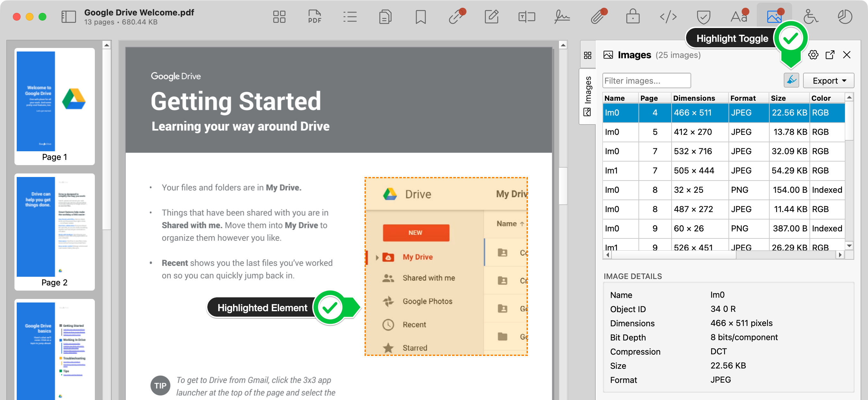Sort the table by Page column
Screen dimensions: 868x400
tap(654, 98)
